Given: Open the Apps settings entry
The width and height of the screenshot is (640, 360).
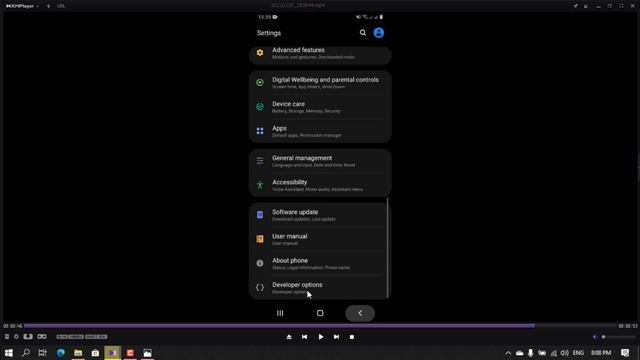Looking at the screenshot, I should click(x=320, y=131).
